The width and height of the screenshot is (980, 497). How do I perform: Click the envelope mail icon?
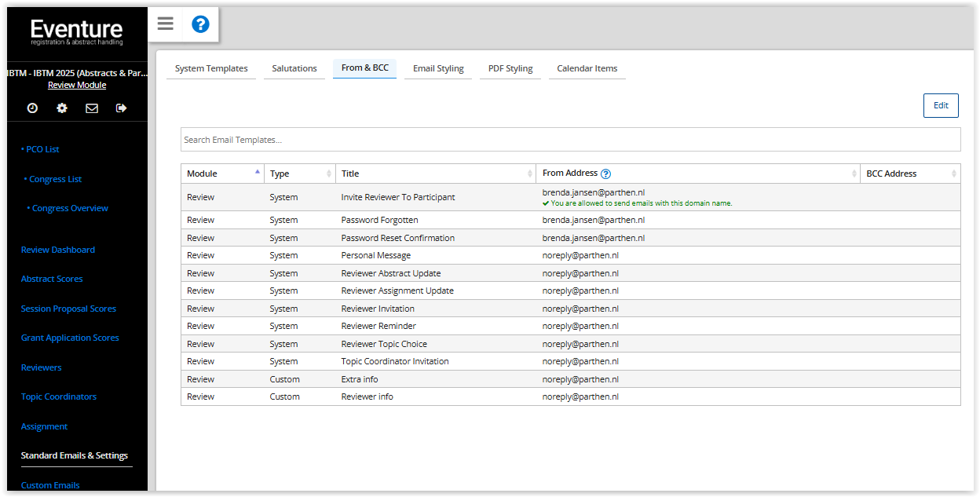click(92, 108)
